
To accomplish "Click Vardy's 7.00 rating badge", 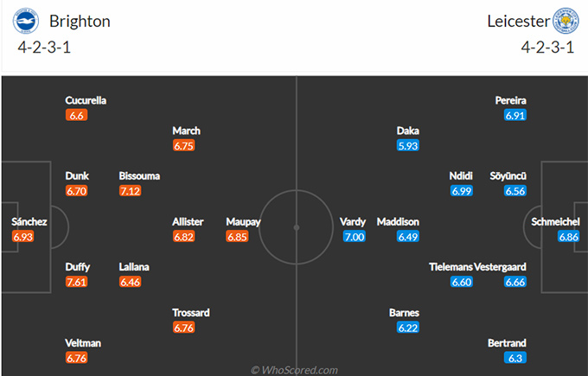I will [x=354, y=237].
